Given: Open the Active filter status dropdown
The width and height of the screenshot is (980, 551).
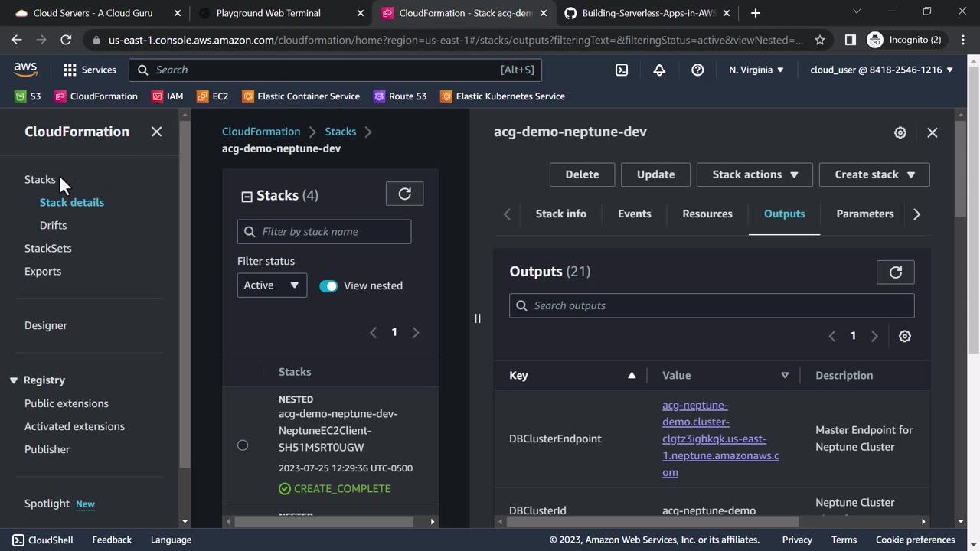Looking at the screenshot, I should [x=272, y=285].
